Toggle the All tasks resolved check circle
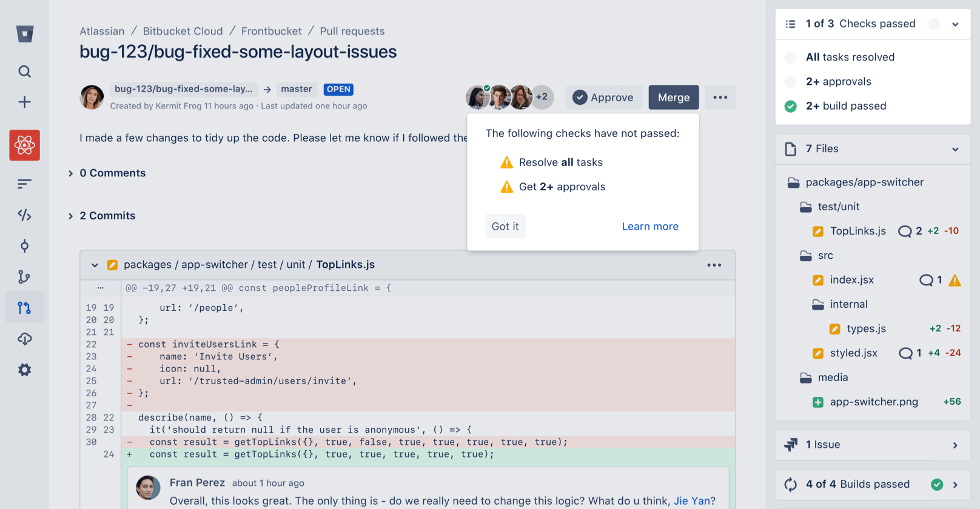980x509 pixels. 791,58
